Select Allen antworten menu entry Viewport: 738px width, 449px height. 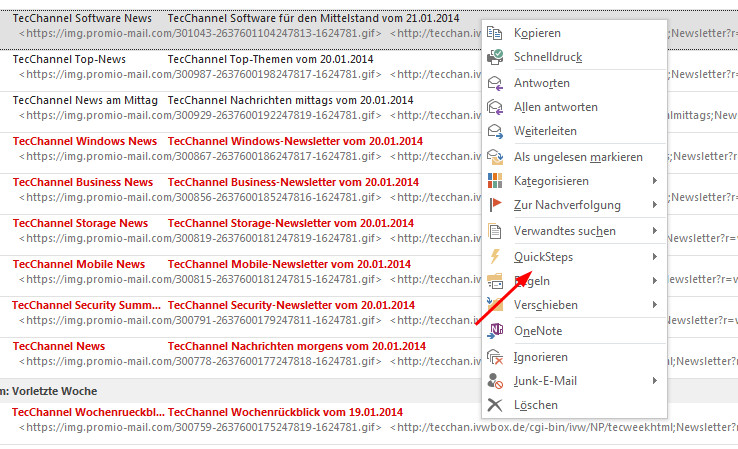tap(574, 107)
